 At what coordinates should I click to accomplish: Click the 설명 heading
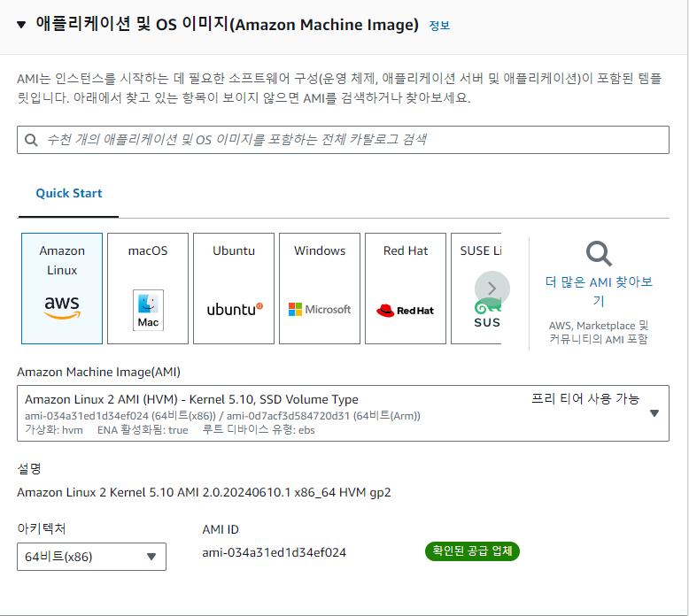[x=29, y=468]
